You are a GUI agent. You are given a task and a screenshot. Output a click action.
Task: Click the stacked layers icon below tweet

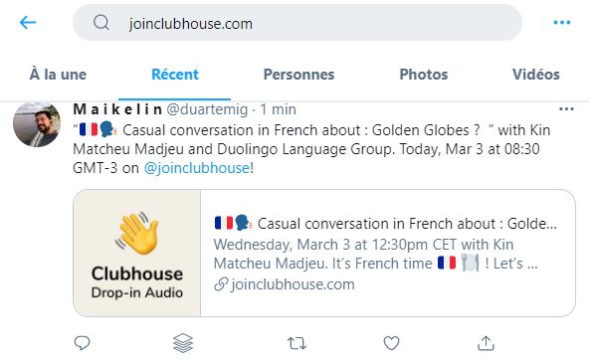[183, 343]
